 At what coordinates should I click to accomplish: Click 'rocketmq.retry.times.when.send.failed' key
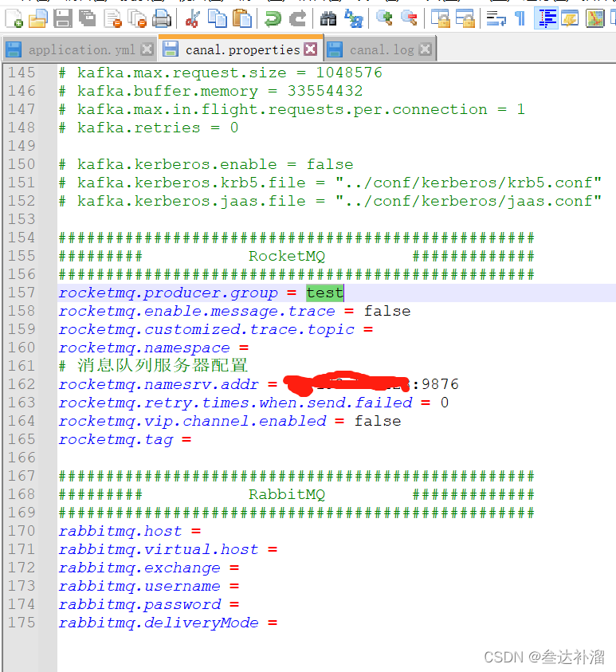click(x=236, y=403)
